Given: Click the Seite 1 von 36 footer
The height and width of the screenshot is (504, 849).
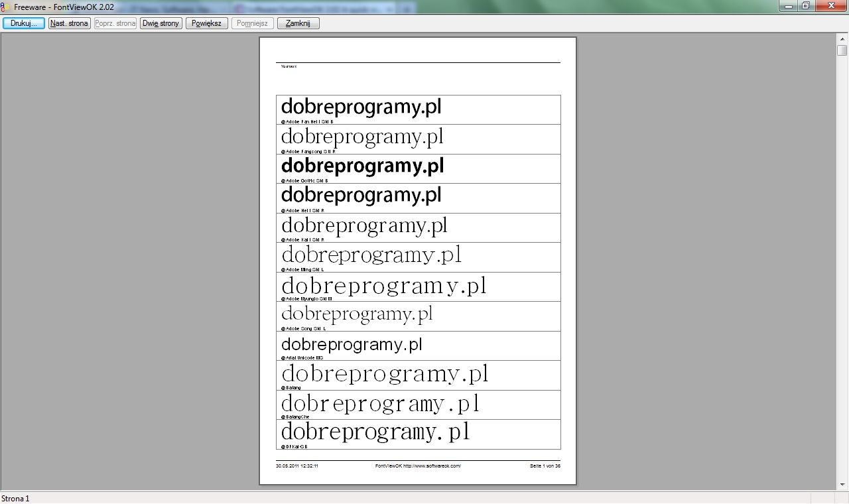Looking at the screenshot, I should pyautogui.click(x=545, y=466).
